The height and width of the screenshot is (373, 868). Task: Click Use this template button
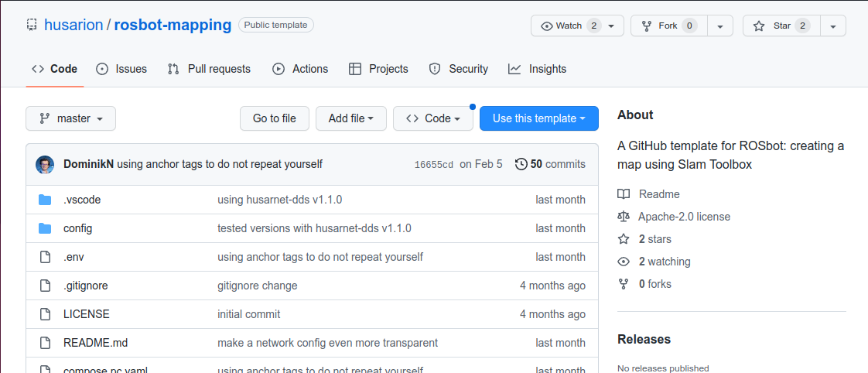[x=539, y=118]
